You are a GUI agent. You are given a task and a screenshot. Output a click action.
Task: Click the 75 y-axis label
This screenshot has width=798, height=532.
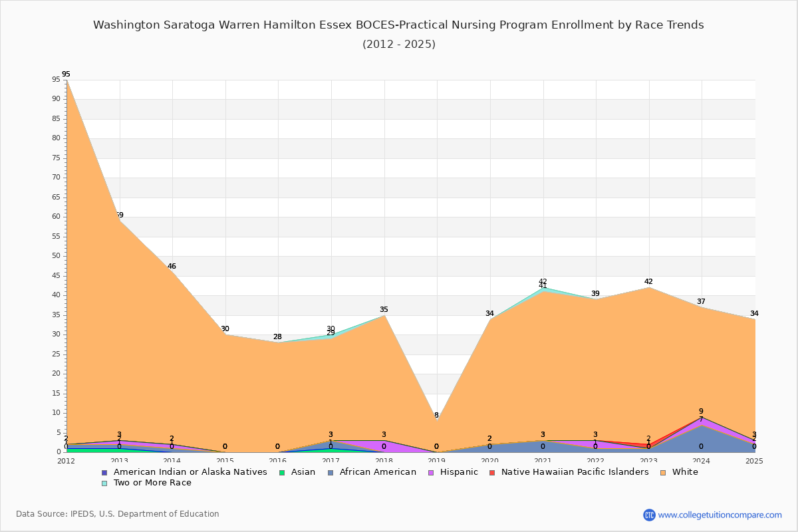pyautogui.click(x=56, y=158)
